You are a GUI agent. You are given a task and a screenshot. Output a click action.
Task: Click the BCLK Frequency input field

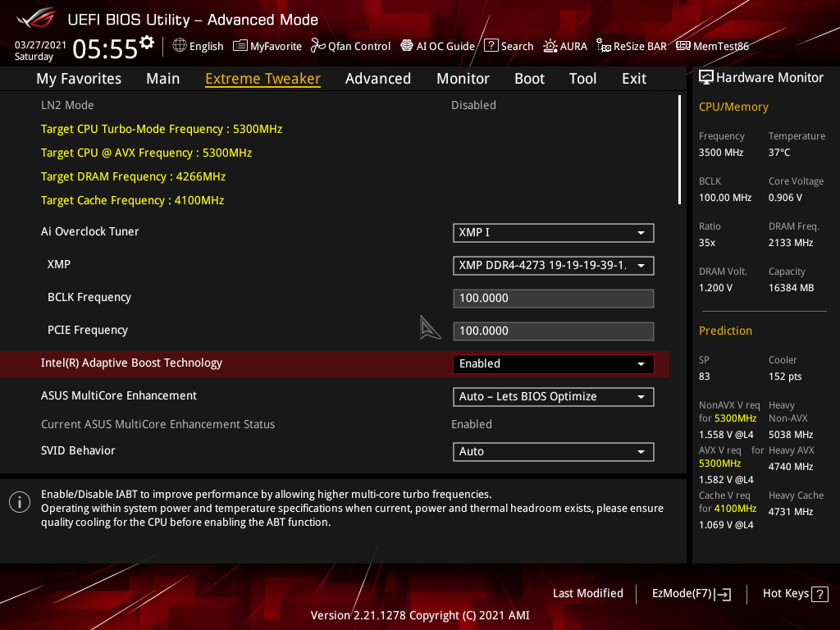tap(554, 299)
